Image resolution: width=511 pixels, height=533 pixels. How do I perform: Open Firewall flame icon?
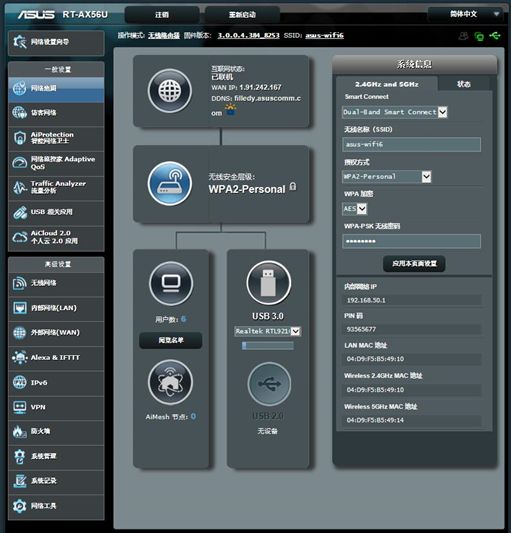point(19,431)
